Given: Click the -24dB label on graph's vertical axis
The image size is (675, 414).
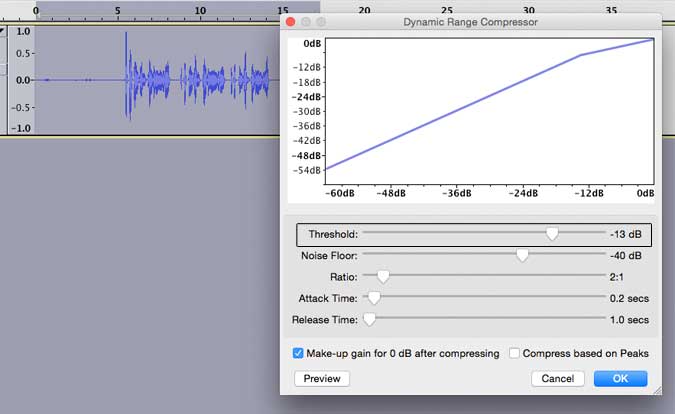Looking at the screenshot, I should click(307, 97).
